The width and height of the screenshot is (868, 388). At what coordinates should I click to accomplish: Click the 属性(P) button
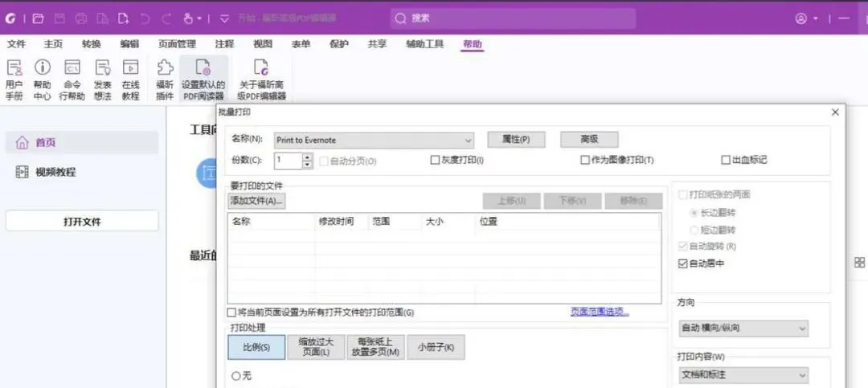coord(516,140)
